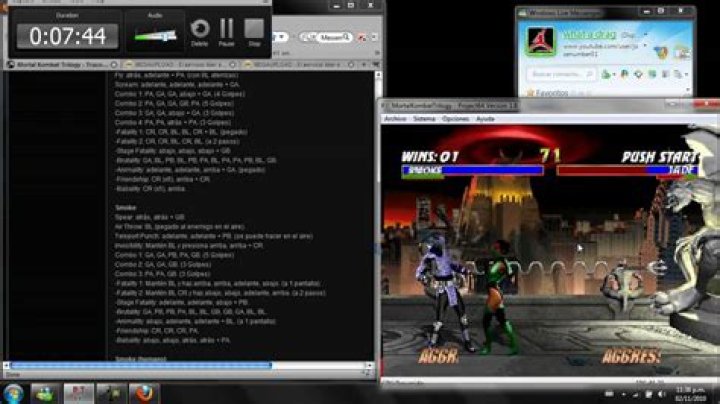Open Archivo menu in Project64
The height and width of the screenshot is (404, 720).
point(395,119)
